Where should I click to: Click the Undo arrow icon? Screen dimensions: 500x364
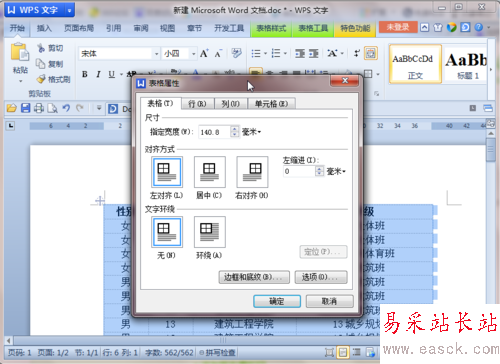point(66,108)
